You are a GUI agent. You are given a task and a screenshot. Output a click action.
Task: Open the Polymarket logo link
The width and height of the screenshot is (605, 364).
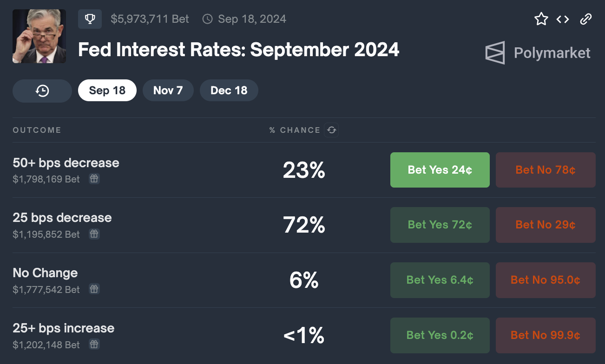538,53
